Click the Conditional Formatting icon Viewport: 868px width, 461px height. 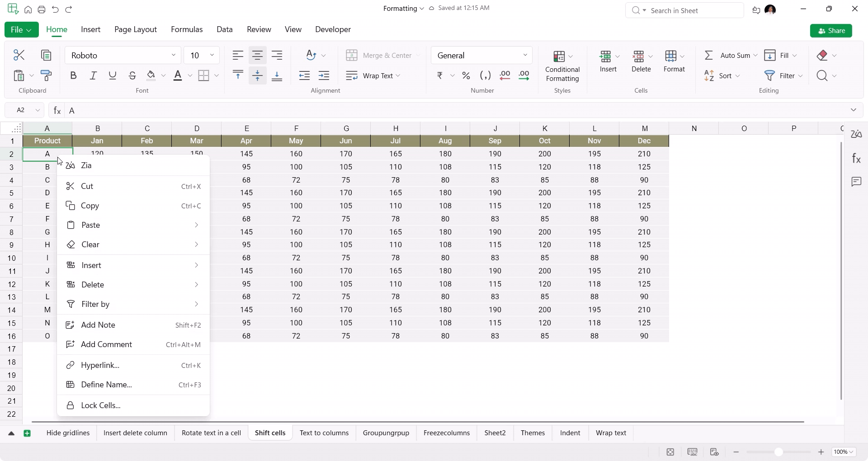pos(562,66)
